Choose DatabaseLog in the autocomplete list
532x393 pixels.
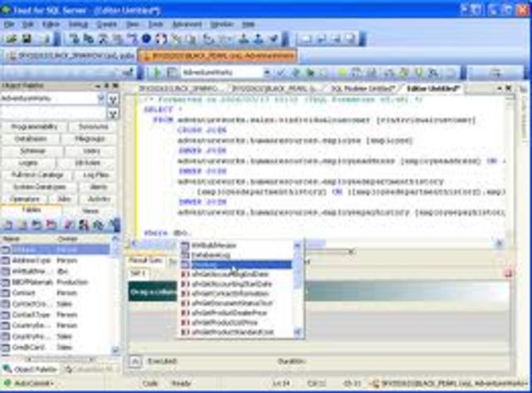tap(235, 254)
